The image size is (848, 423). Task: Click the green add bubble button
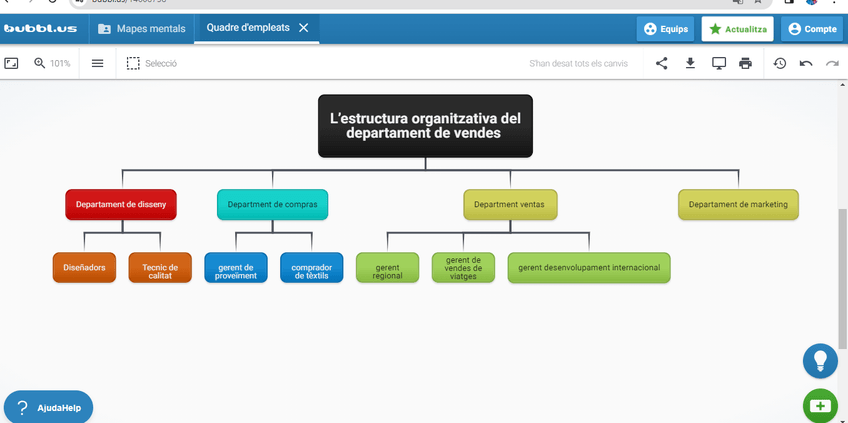[x=820, y=406]
